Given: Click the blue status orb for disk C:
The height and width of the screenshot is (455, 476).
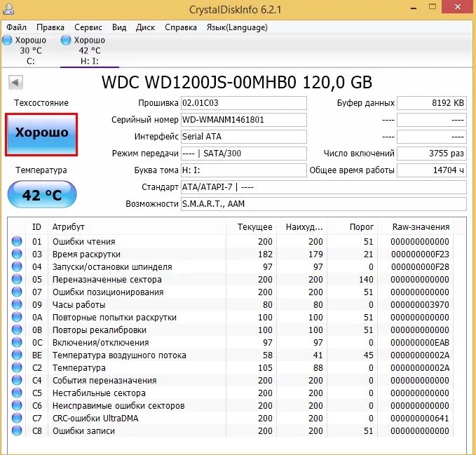Looking at the screenshot, I should pos(7,40).
